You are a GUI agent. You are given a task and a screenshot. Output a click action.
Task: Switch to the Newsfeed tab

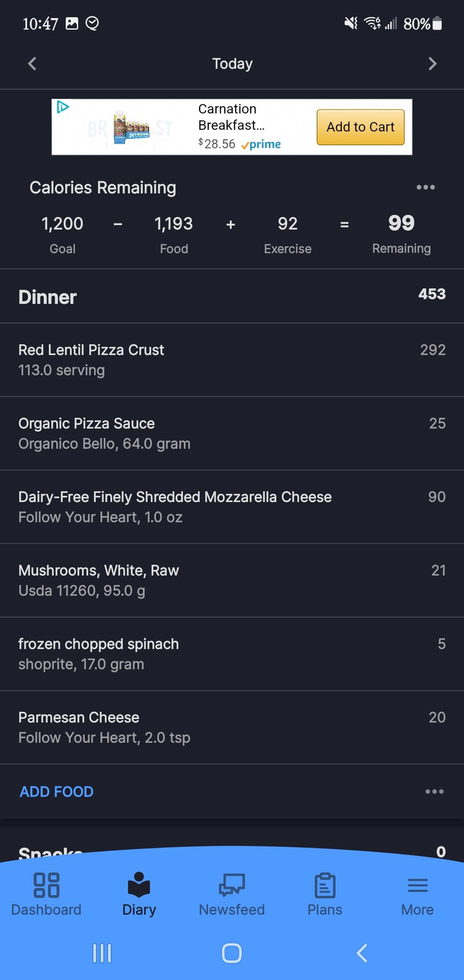[232, 894]
